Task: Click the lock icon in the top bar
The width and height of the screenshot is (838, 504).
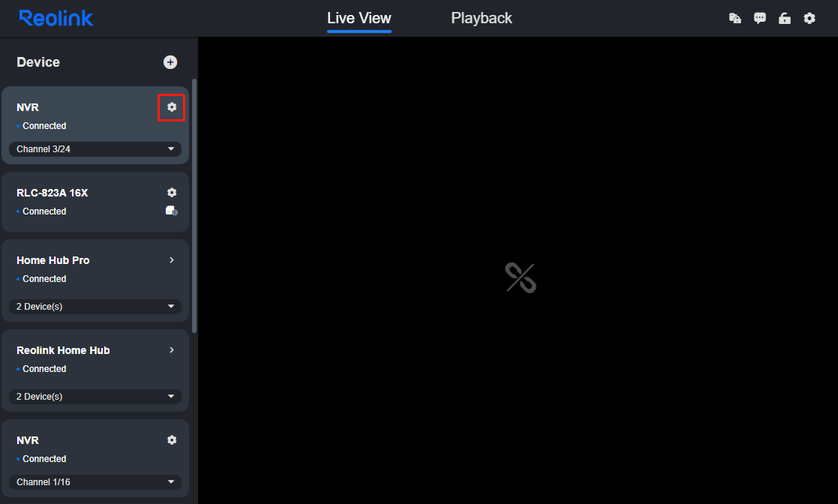Action: coord(785,18)
